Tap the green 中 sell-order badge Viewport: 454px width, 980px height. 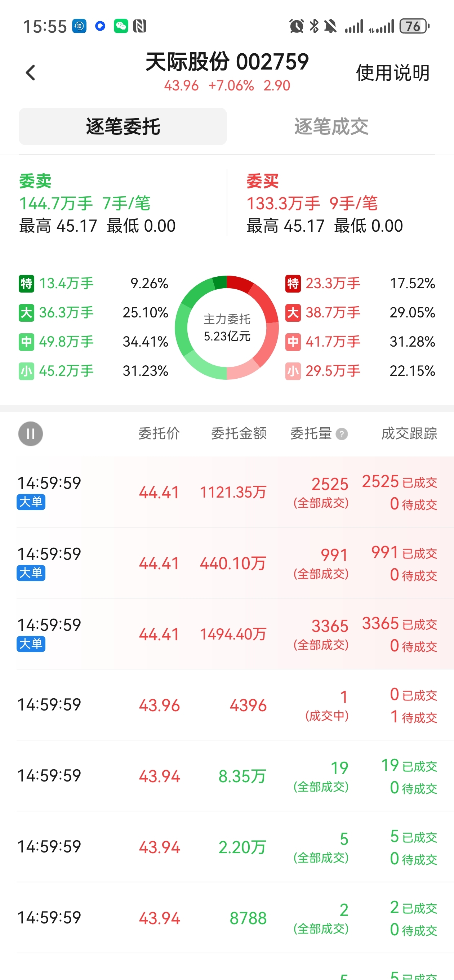(x=26, y=342)
